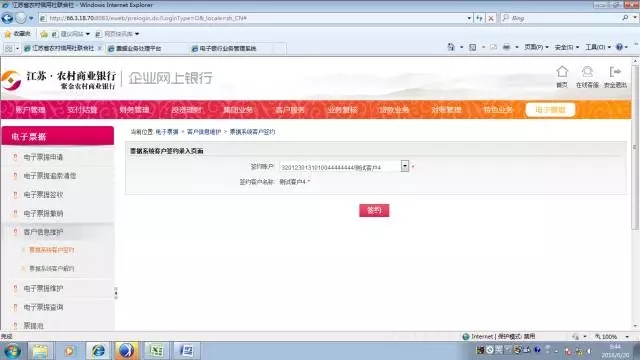Click the browser Forward arrow button
This screenshot has height=360, width=640.
[20, 18]
